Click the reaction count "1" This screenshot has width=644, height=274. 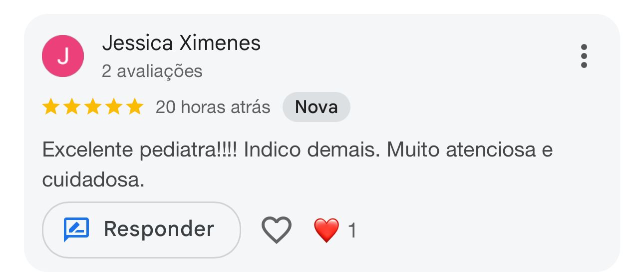pos(352,230)
